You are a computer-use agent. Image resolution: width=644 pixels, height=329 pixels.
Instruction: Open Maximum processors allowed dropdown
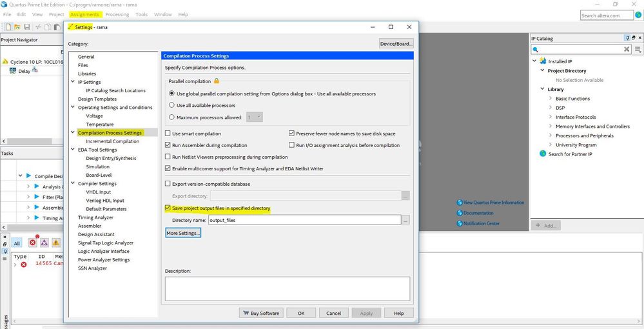tap(255, 117)
